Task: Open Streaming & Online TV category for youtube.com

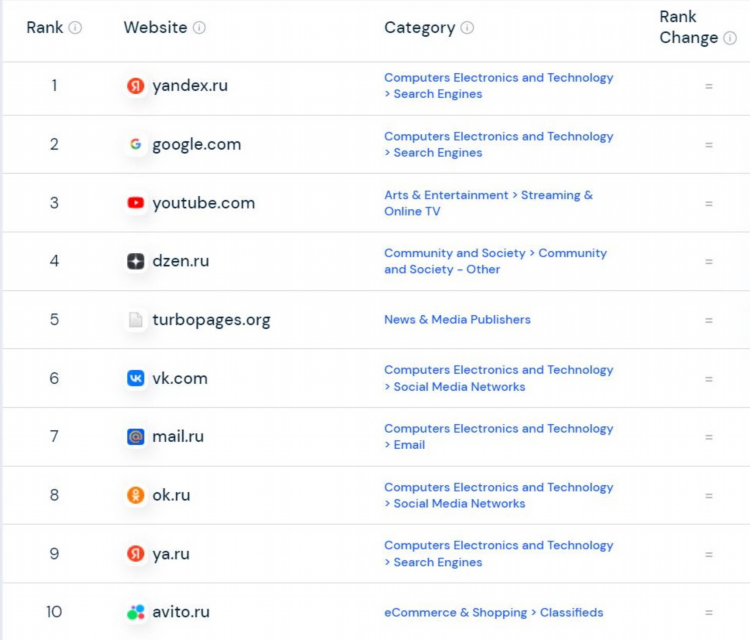Action: [488, 203]
